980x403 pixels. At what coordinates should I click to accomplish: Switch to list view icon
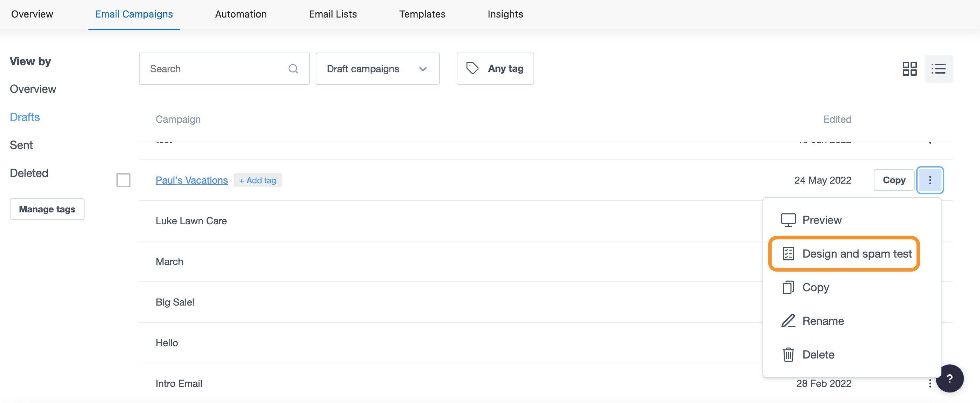pos(938,69)
